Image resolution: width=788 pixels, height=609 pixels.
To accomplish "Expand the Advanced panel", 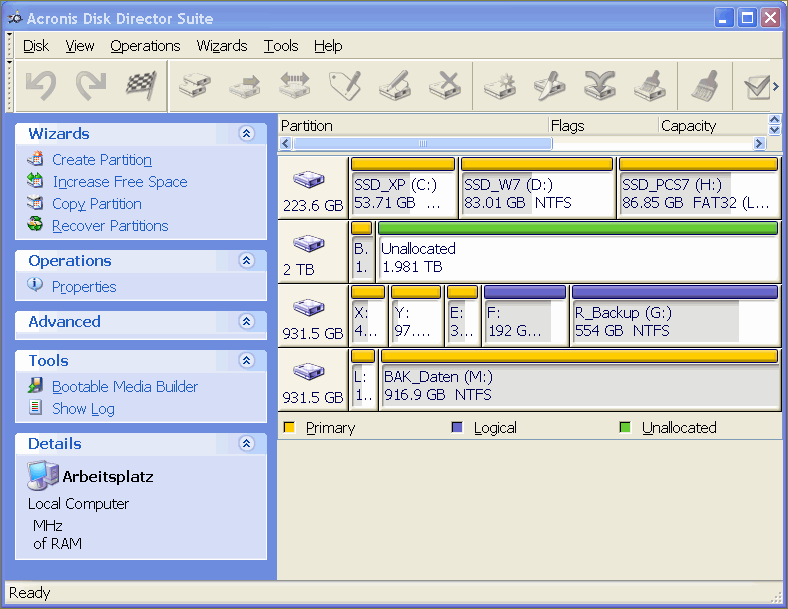I will 246,321.
